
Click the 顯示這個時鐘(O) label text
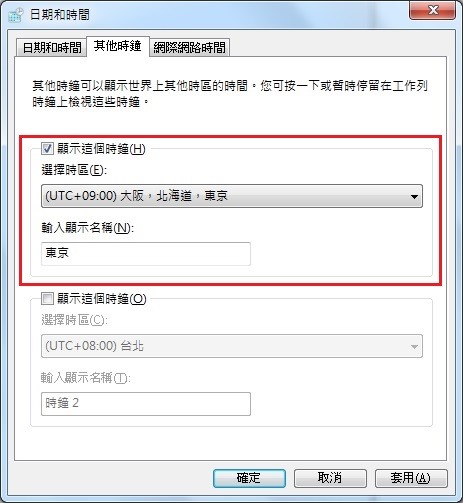(102, 299)
